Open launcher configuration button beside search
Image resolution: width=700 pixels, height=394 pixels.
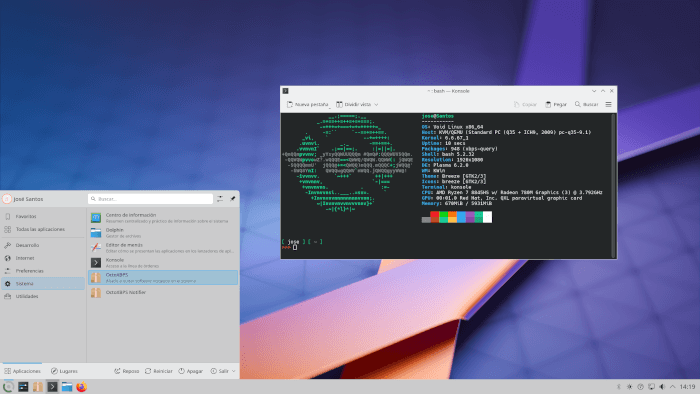point(220,199)
